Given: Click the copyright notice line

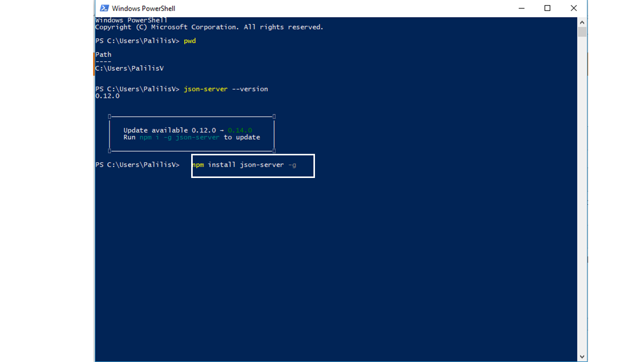Looking at the screenshot, I should [x=209, y=27].
